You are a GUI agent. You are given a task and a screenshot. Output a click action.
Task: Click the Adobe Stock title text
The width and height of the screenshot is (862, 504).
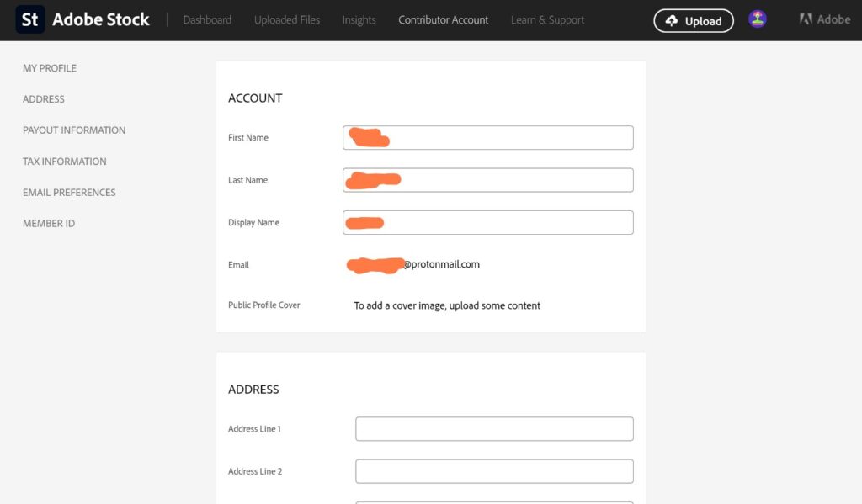101,20
